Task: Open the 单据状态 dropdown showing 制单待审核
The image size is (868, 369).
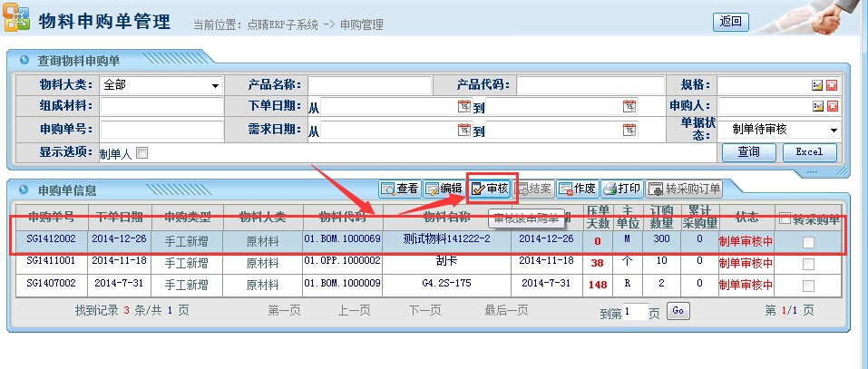Action: (x=780, y=131)
